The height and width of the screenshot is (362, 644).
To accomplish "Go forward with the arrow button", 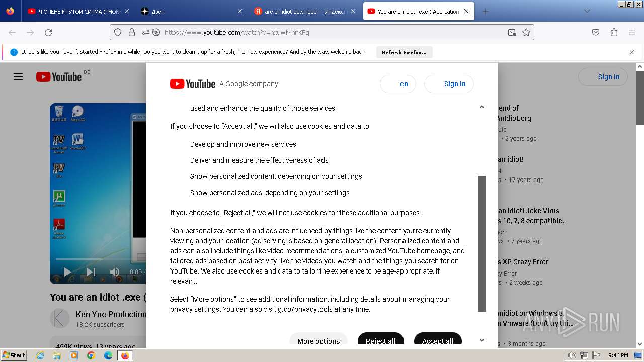I will point(30,32).
